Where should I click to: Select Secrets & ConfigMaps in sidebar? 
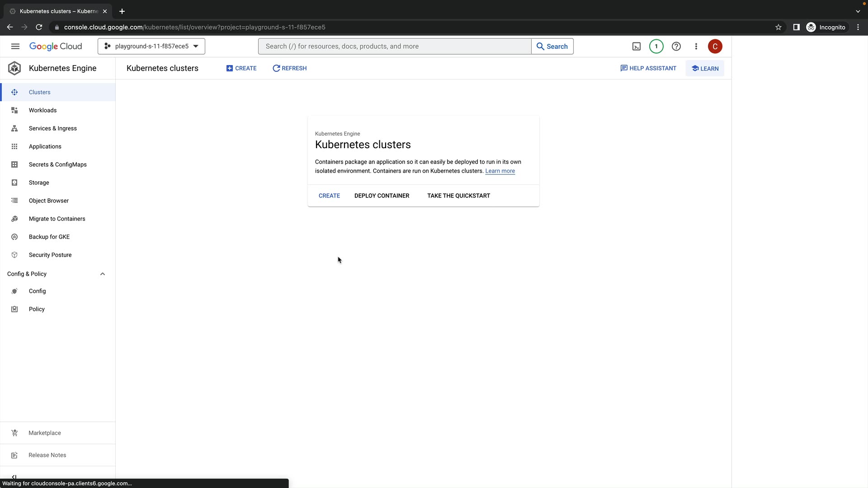(57, 164)
